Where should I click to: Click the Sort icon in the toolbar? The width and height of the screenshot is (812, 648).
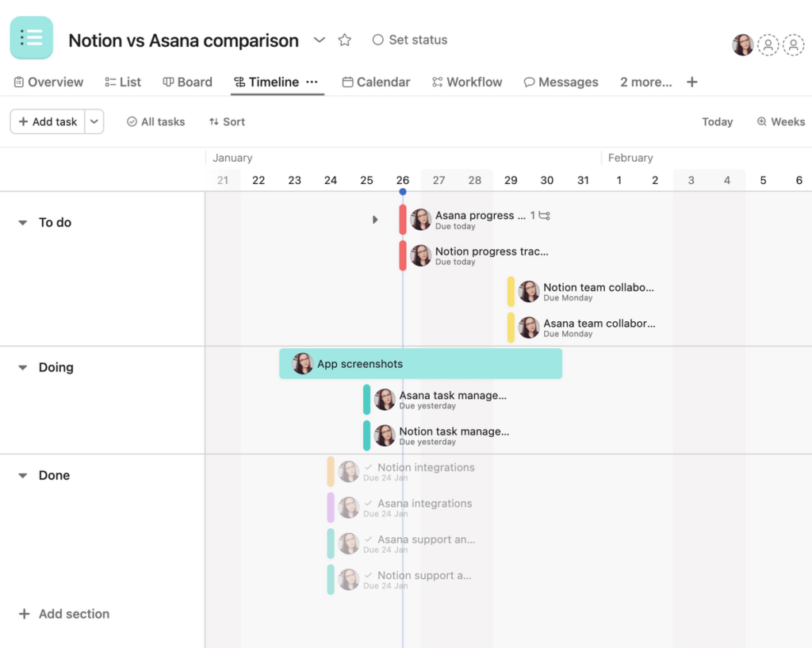pos(215,121)
